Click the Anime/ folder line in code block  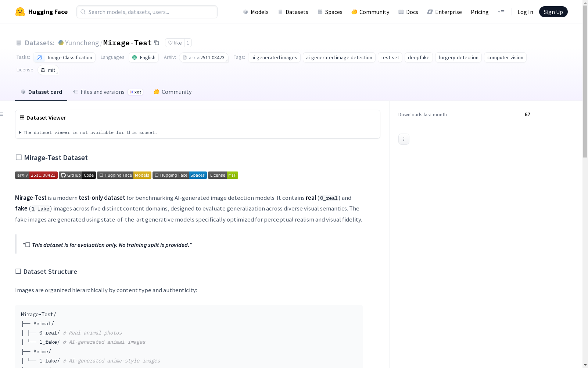(36, 351)
